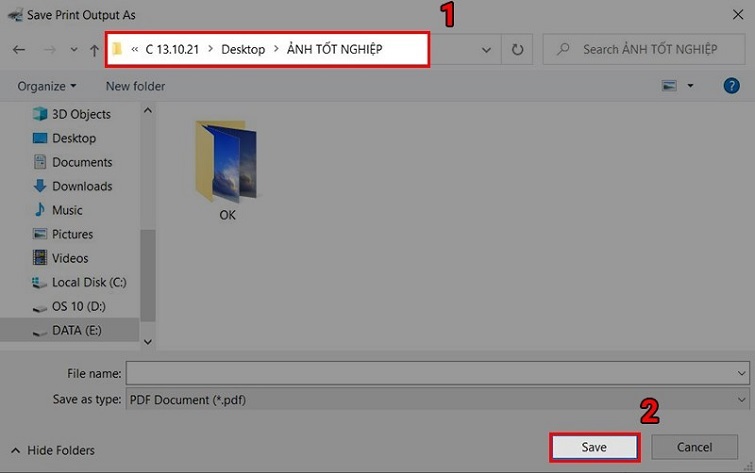Open the DATA (E:) drive
Viewport: 755px width, 473px height.
point(76,330)
